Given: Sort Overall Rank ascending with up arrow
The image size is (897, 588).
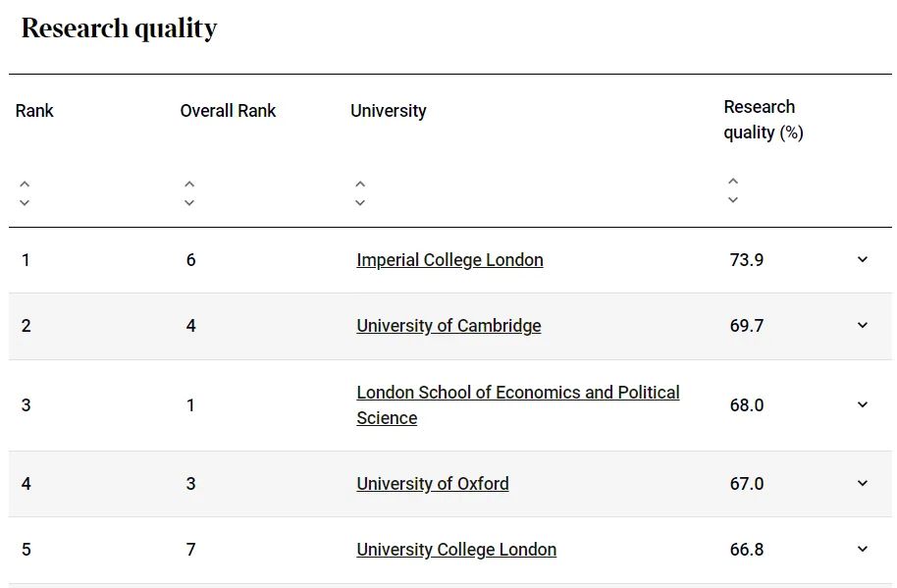Looking at the screenshot, I should coord(189,185).
